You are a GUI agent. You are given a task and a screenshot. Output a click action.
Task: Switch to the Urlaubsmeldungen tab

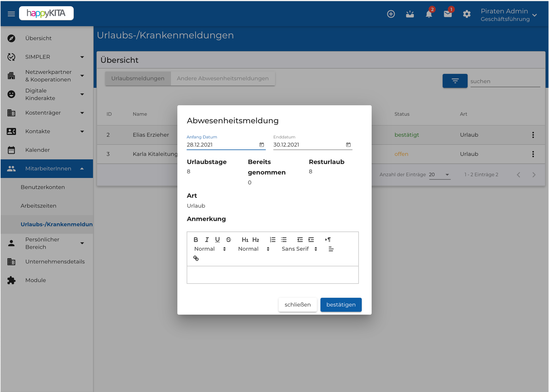point(138,78)
